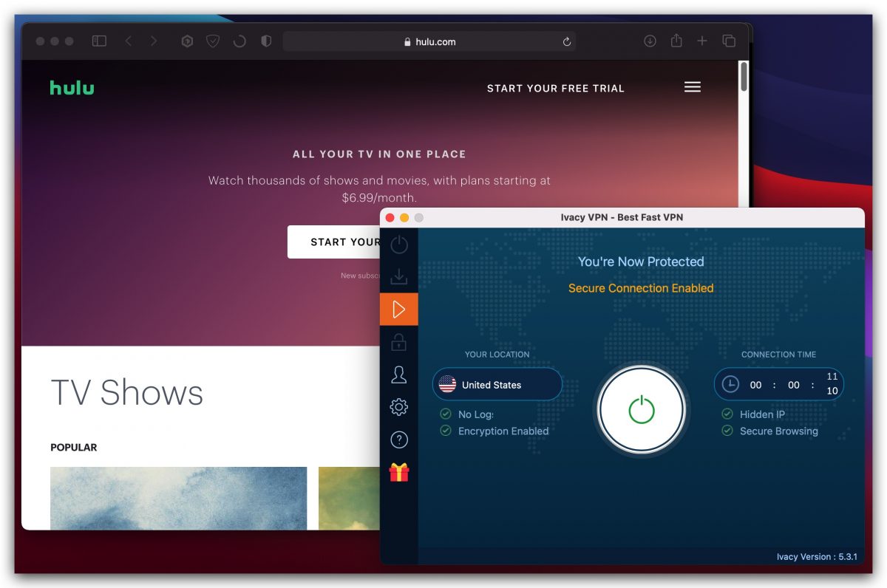Open Ivacy settings gear
887x588 pixels.
pyautogui.click(x=399, y=407)
